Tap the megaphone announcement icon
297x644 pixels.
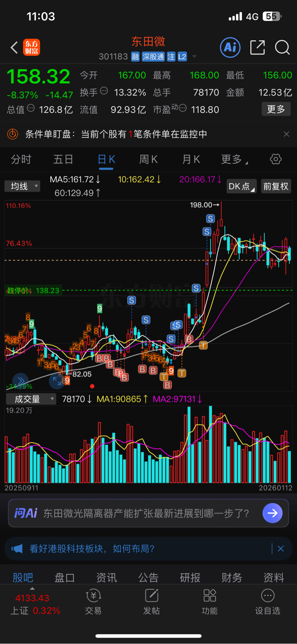(17, 549)
